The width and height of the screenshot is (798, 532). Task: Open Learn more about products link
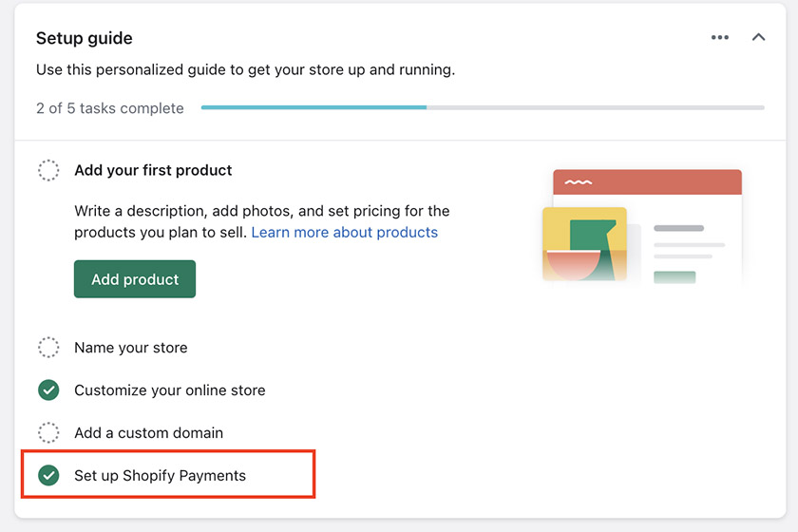pos(345,232)
